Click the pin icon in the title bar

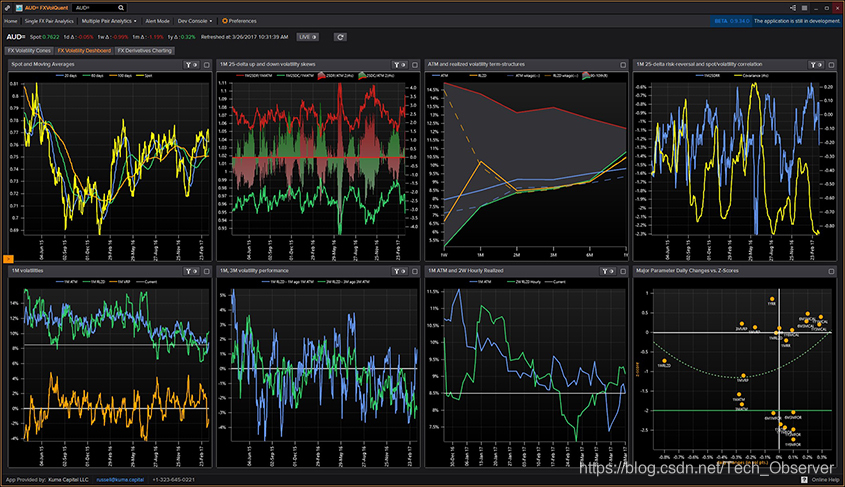[x=7, y=8]
